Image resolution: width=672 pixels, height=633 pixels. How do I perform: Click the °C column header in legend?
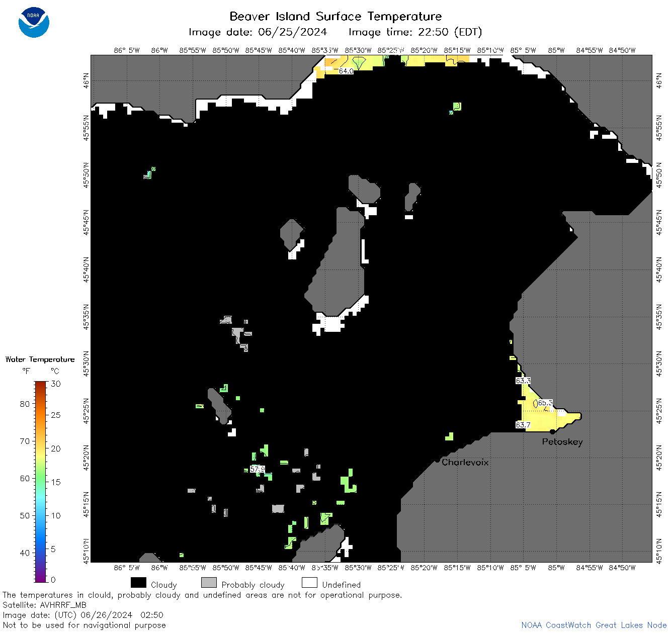click(x=55, y=371)
